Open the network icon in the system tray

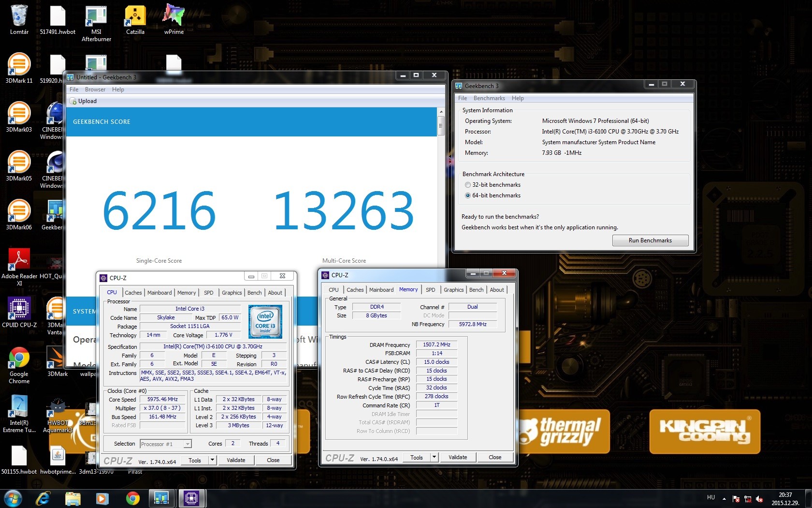748,499
